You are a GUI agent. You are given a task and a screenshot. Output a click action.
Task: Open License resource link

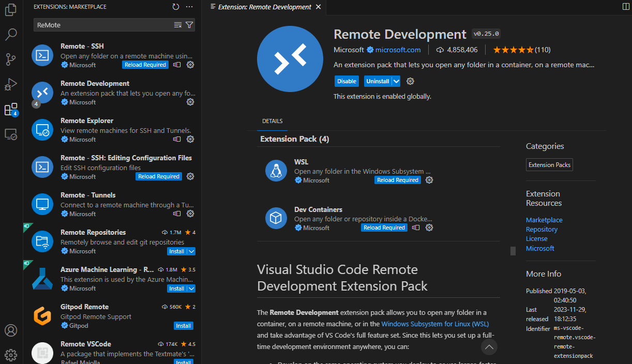click(536, 238)
